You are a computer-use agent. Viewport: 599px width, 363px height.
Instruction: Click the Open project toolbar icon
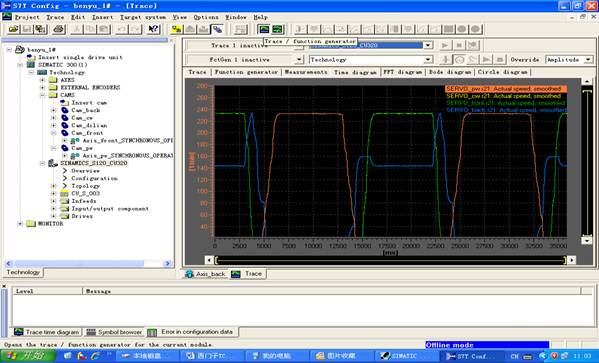pos(14,29)
